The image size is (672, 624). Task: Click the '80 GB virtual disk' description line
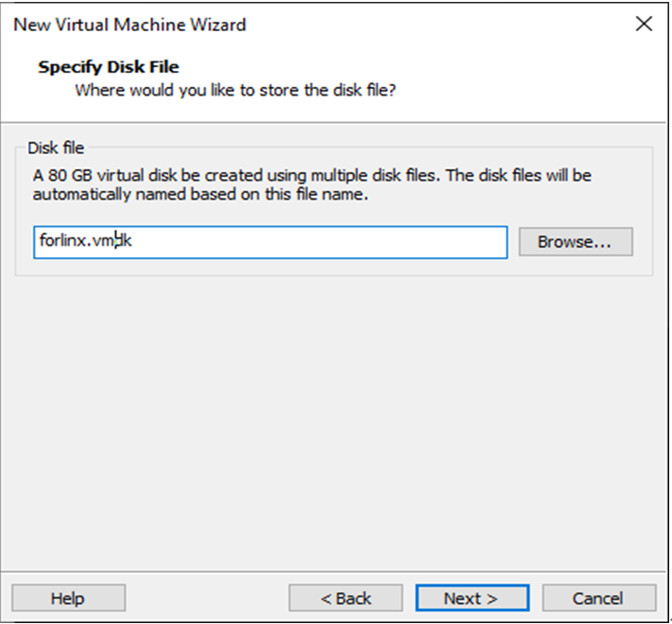[312, 176]
